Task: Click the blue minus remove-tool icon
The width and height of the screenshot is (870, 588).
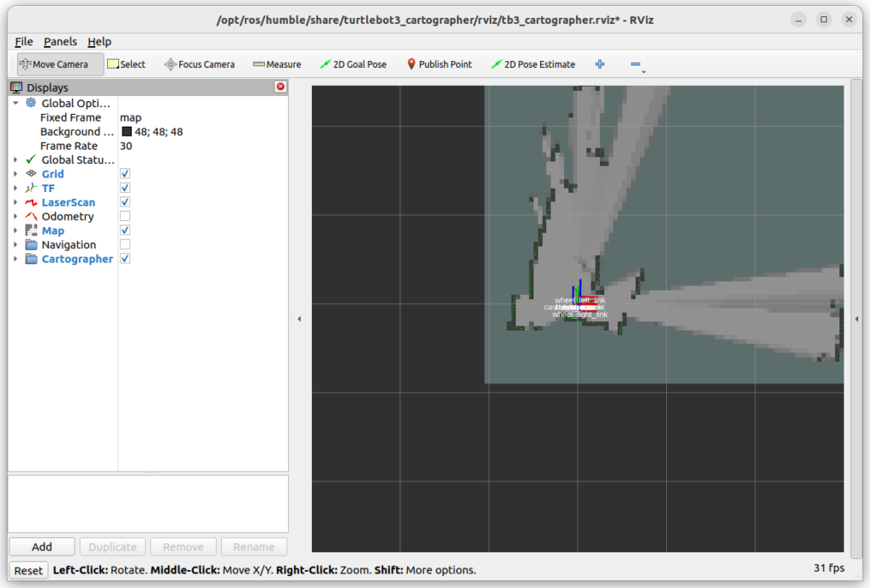Action: coord(636,65)
